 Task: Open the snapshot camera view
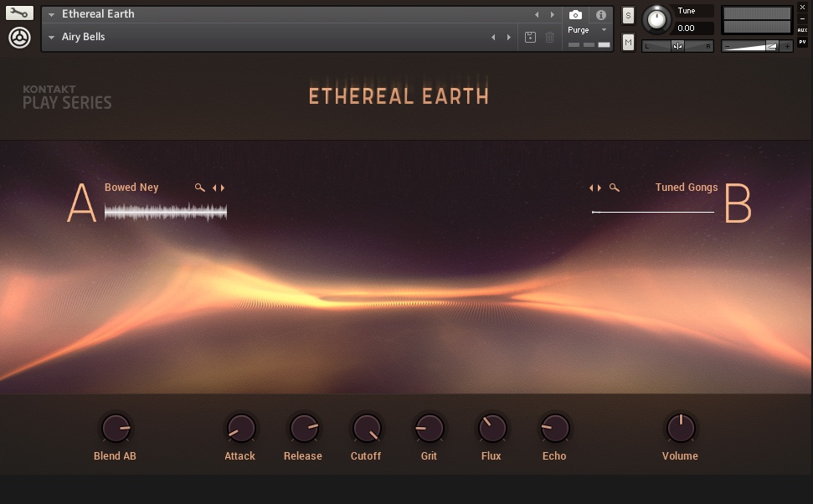[x=574, y=13]
